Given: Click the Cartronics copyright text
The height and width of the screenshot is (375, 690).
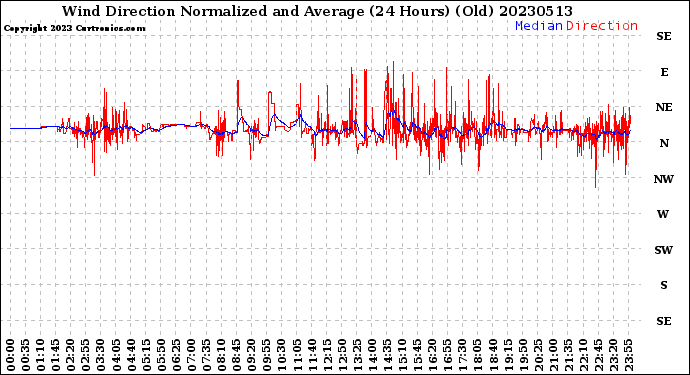Looking at the screenshot, I should pos(74,28).
